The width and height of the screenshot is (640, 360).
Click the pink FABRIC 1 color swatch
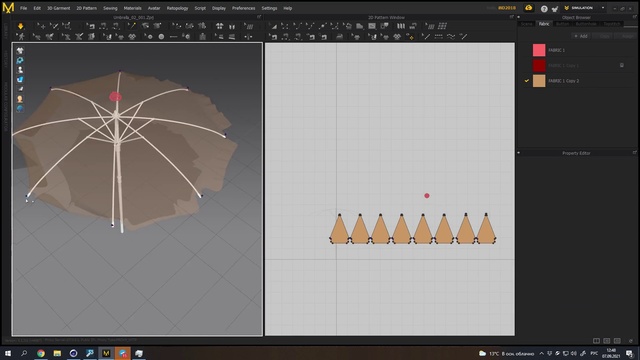(x=539, y=50)
